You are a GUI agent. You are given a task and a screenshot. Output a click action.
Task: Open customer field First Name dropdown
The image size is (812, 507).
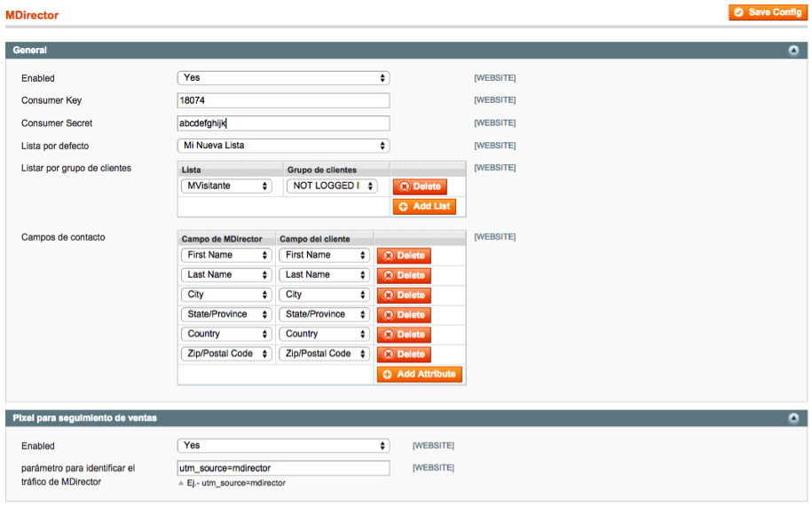324,255
